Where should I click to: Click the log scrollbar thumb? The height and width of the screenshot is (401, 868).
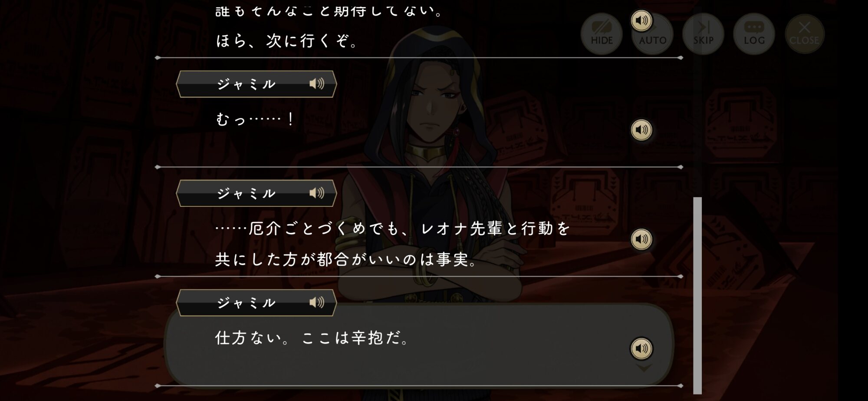697,295
